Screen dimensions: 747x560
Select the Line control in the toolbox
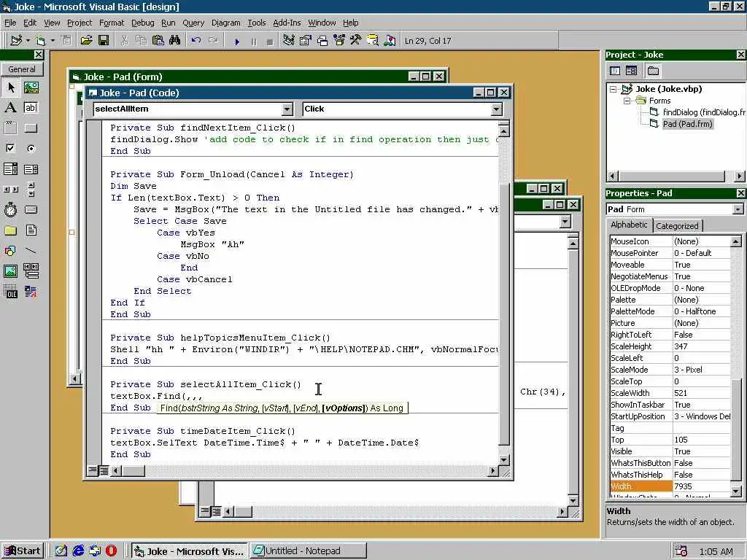point(31,251)
